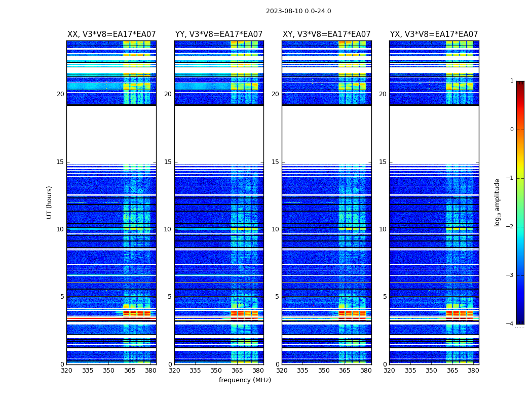Click the XX, V3*V8=EA17*EA07 panel title
Image resolution: width=532 pixels, height=405 pixels.
click(111, 34)
